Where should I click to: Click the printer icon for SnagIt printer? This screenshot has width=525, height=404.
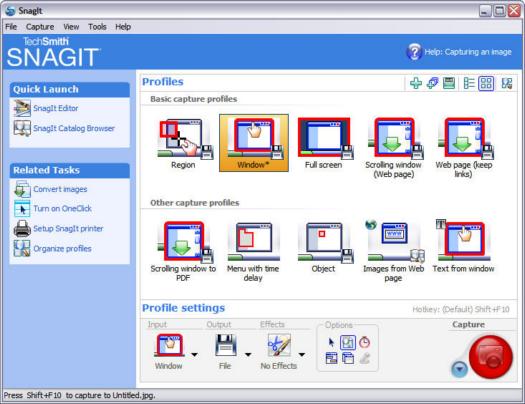(22, 229)
